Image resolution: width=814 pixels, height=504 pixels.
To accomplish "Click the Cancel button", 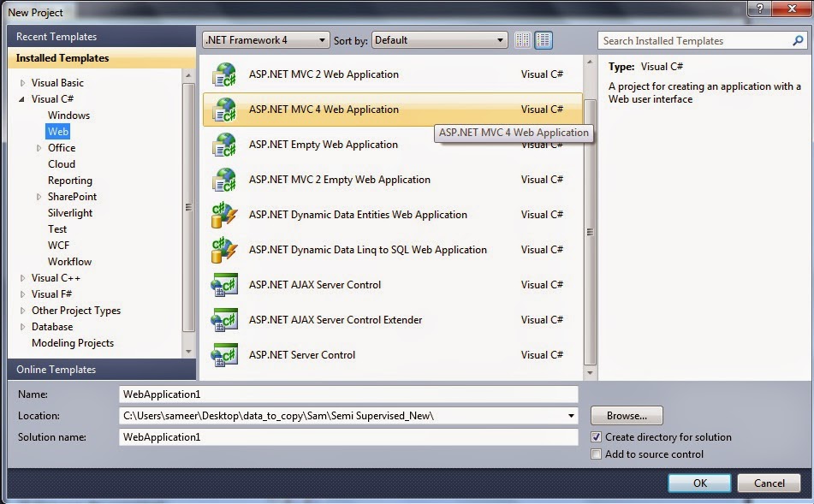I will tap(769, 483).
